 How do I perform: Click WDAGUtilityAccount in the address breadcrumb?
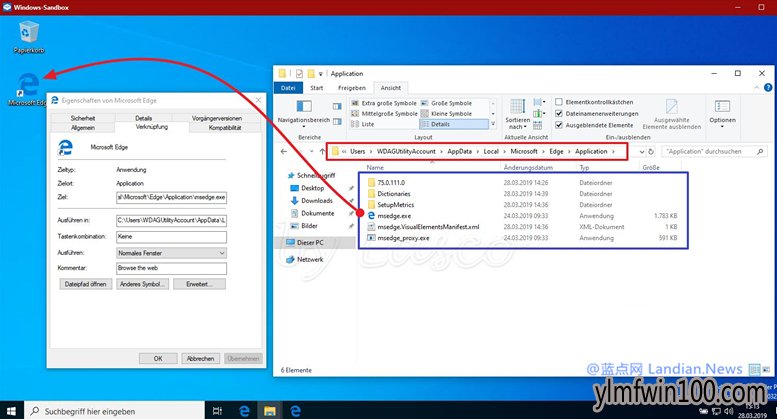pyautogui.click(x=406, y=152)
